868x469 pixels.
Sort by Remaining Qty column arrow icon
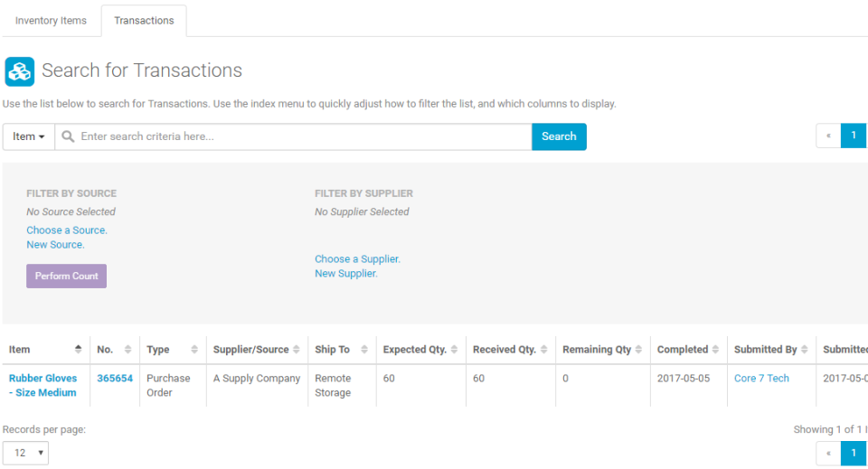638,349
